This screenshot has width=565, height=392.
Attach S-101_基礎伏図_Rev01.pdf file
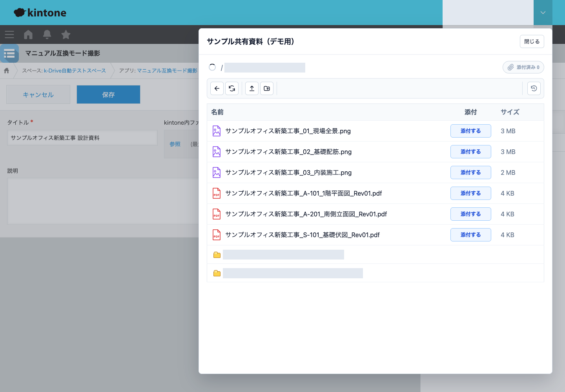(471, 235)
